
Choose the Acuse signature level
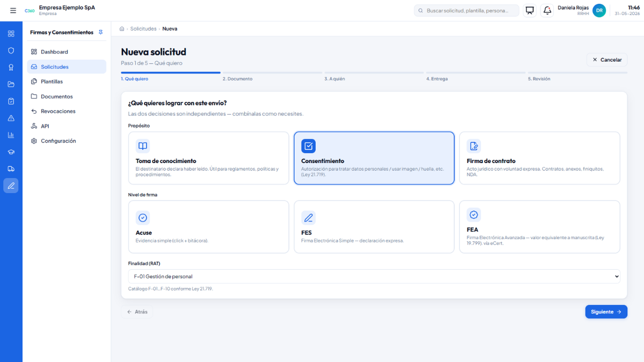click(209, 227)
